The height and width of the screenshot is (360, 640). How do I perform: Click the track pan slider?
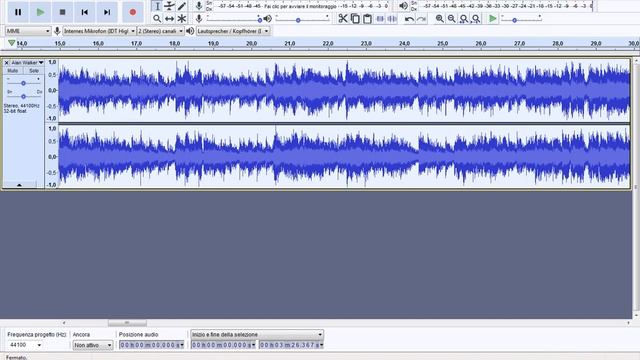point(23,96)
